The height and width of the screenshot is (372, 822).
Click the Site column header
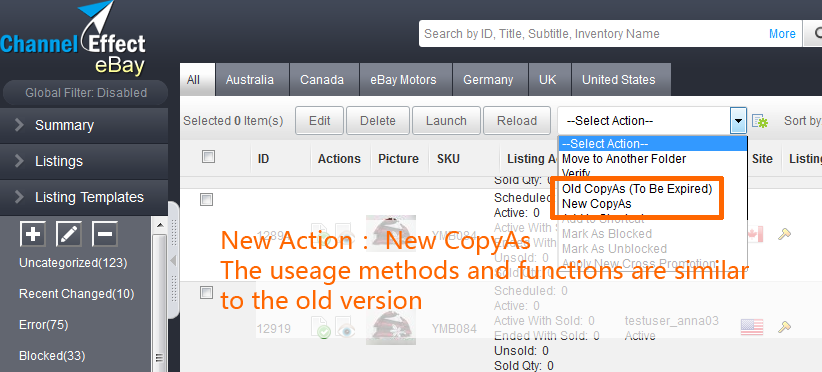(762, 159)
